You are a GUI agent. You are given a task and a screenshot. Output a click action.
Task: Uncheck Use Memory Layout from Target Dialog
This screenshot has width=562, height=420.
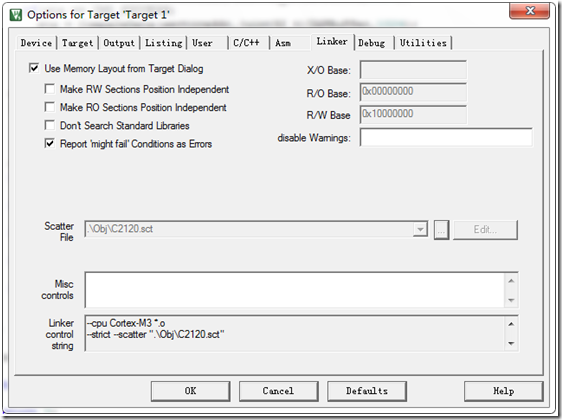[x=34, y=68]
